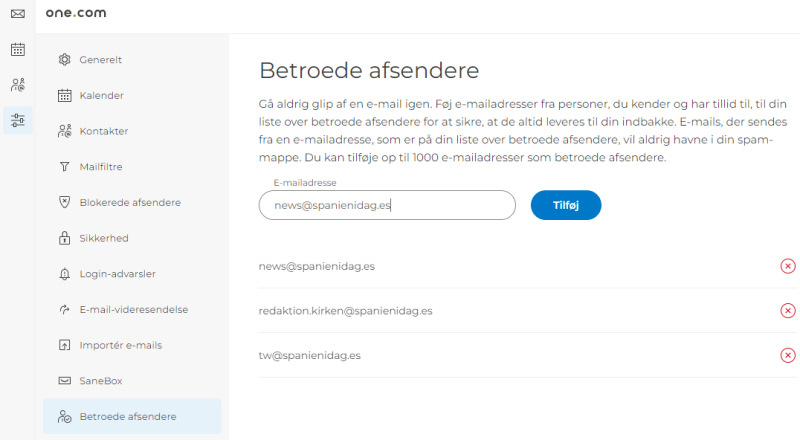Remove news@spanienidag.es with its delete icon
Image resolution: width=800 pixels, height=440 pixels.
787,266
